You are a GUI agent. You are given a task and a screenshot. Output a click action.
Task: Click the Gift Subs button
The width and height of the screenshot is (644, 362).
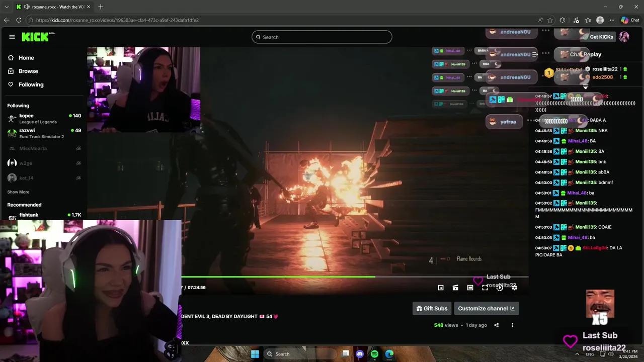pyautogui.click(x=432, y=309)
